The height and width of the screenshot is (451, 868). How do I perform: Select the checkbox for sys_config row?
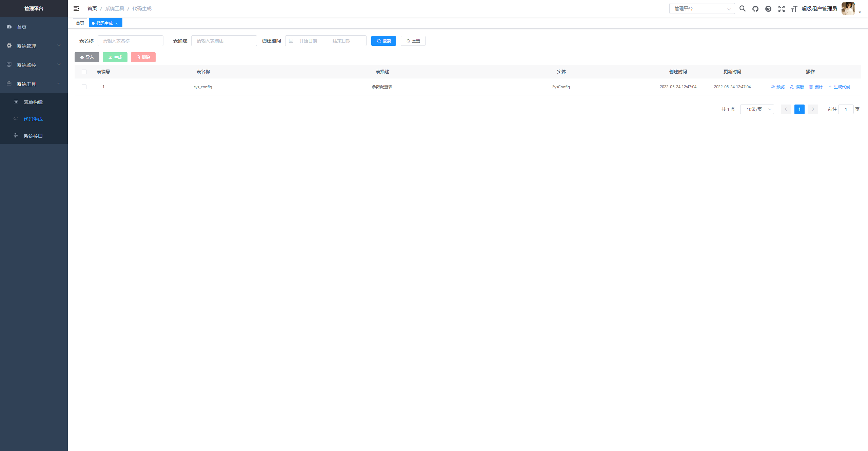84,87
